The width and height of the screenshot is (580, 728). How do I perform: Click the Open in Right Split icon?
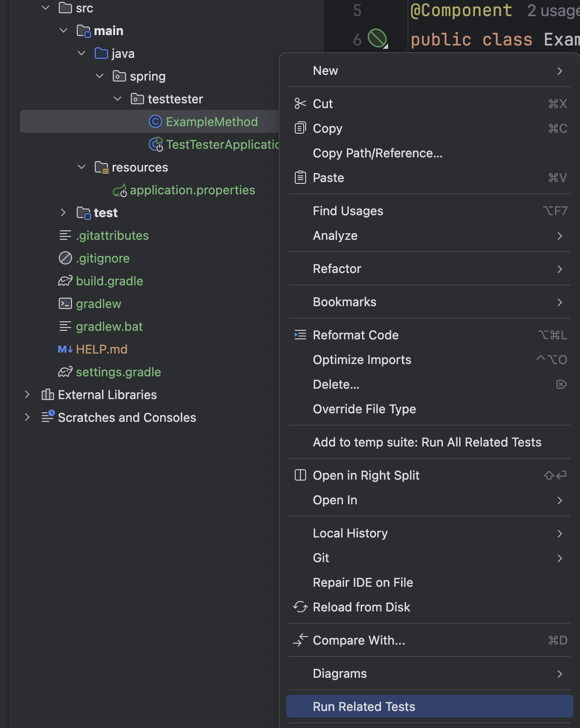click(x=300, y=475)
